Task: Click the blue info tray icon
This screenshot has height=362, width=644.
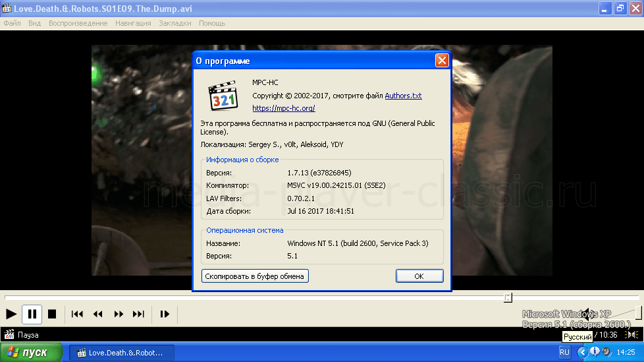Action: click(595, 352)
